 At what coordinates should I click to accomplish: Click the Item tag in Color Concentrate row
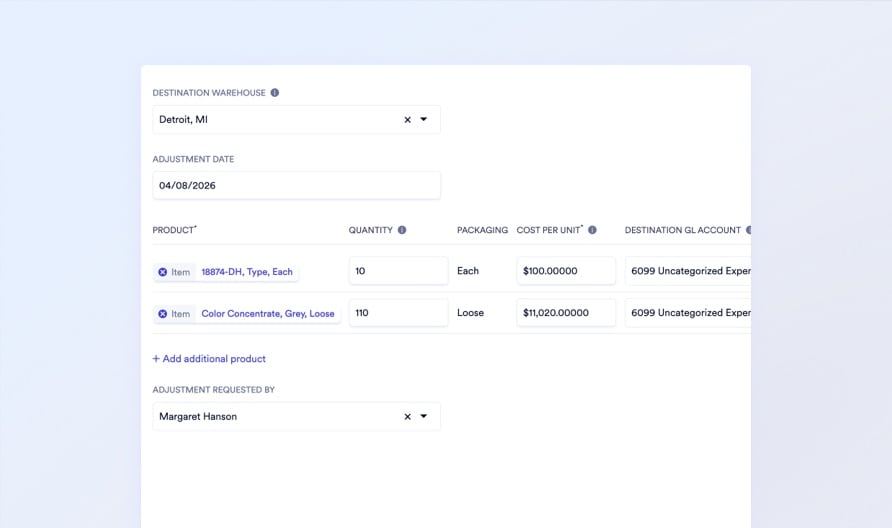coord(181,314)
